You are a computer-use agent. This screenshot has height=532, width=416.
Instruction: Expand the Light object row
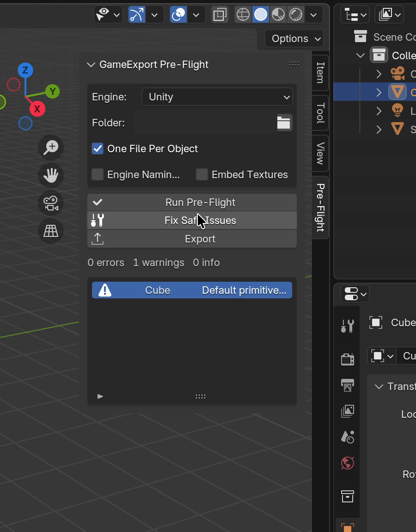coord(379,111)
